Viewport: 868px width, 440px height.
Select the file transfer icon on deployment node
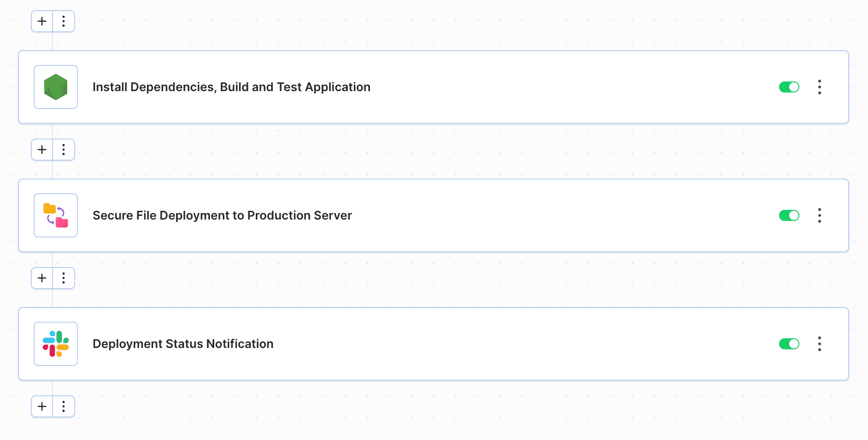point(55,215)
